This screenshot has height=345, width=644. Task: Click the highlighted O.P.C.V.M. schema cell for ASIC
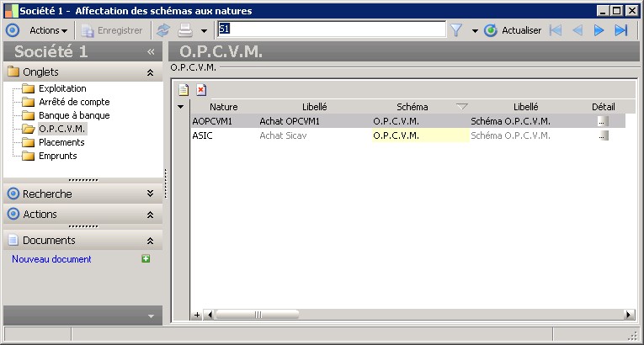(x=420, y=135)
